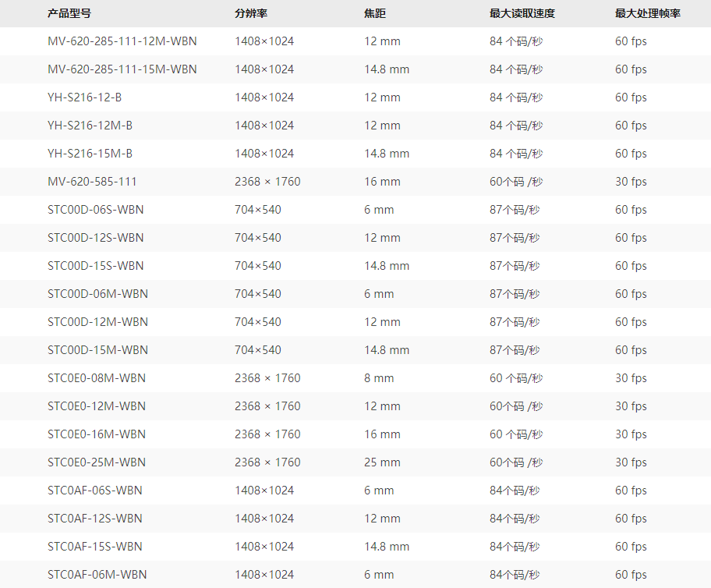Select model STC00D-06S-WBN in the table

point(95,210)
